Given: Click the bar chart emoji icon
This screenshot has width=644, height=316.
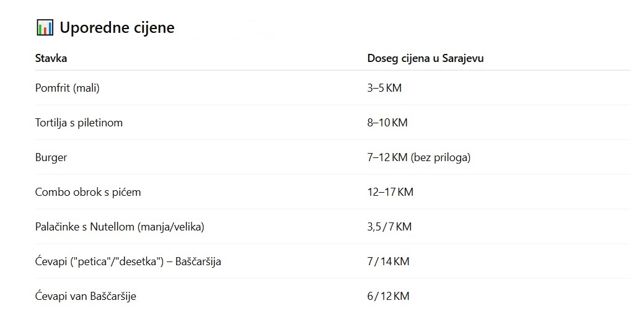Looking at the screenshot, I should point(45,27).
